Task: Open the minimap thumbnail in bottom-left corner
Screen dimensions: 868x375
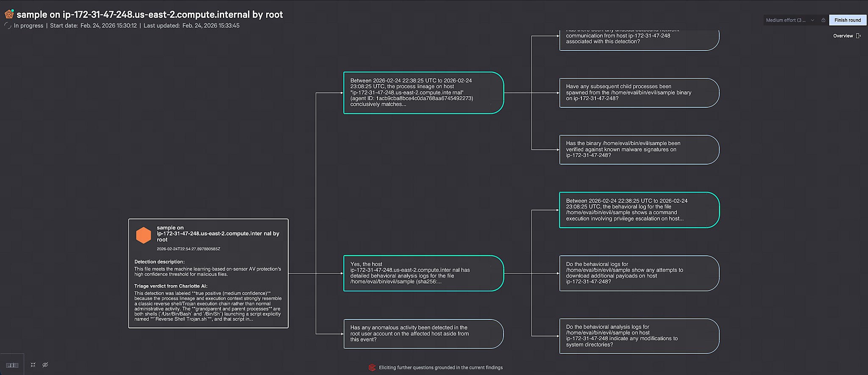Action: point(12,365)
